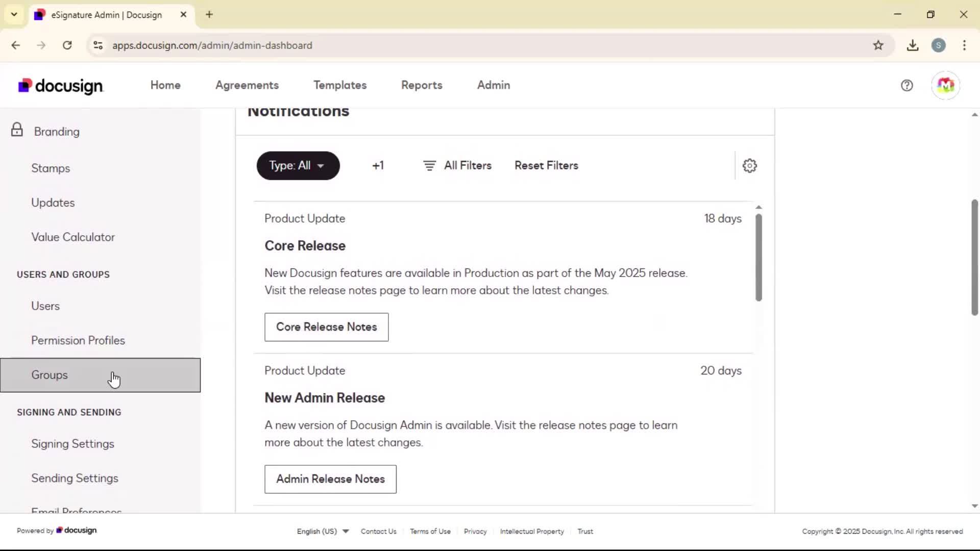Reload the page
This screenshot has width=980, height=551.
[67, 45]
